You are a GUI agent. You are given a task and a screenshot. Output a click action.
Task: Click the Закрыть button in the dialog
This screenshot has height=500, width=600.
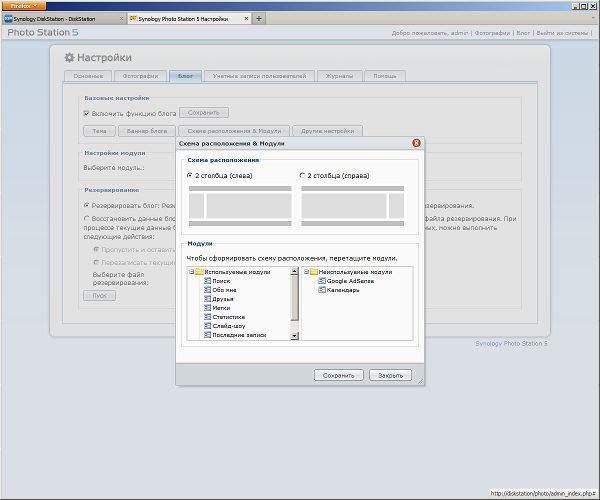[390, 375]
